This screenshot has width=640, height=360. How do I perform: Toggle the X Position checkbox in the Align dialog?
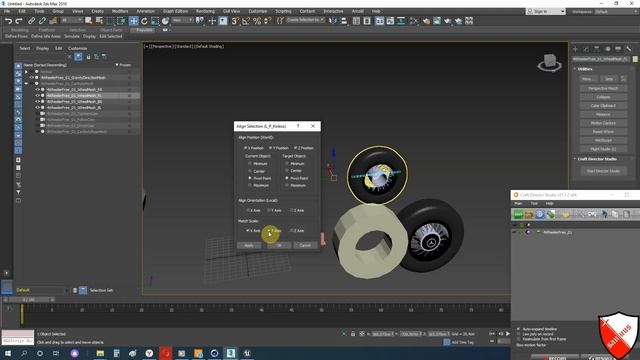[x=246, y=148]
